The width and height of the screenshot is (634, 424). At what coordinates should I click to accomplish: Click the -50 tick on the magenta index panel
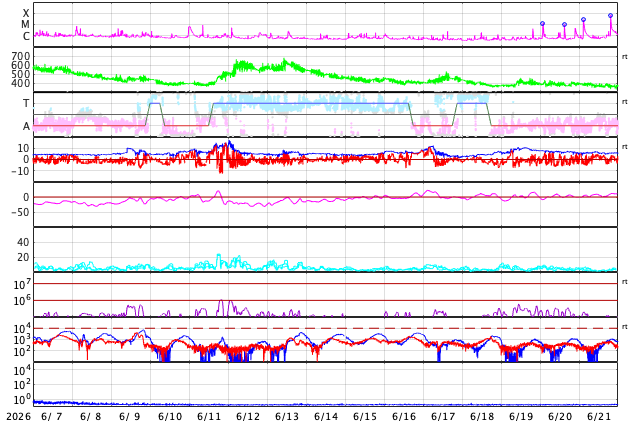21,212
